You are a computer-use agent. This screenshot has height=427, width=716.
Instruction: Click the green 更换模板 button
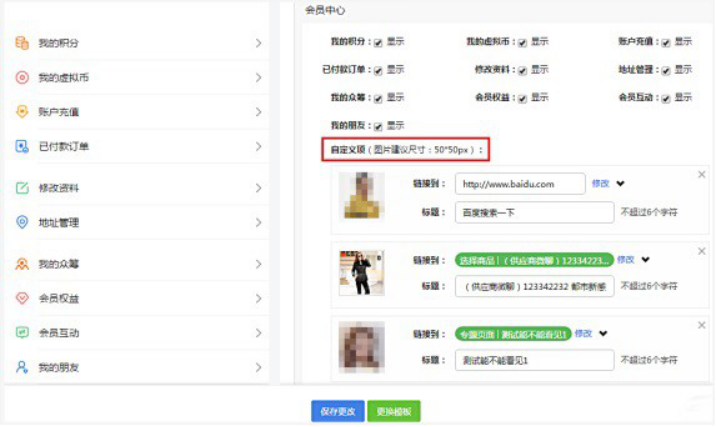pyautogui.click(x=394, y=411)
